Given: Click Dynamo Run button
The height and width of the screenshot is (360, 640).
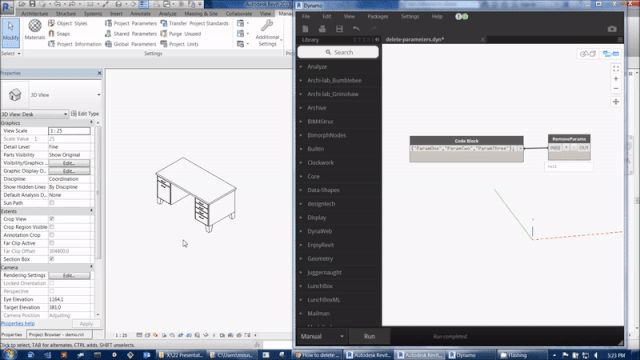Looking at the screenshot, I should pos(369,336).
